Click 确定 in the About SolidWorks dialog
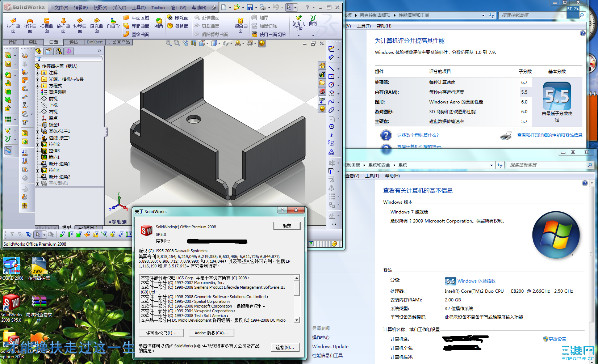Screen dimensions: 598x364 pos(287,226)
